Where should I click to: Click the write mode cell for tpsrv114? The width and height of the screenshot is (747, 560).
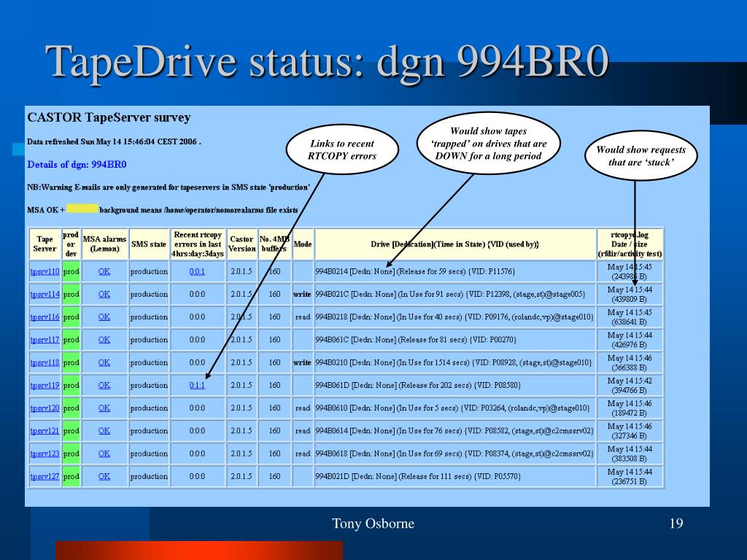[x=303, y=295]
